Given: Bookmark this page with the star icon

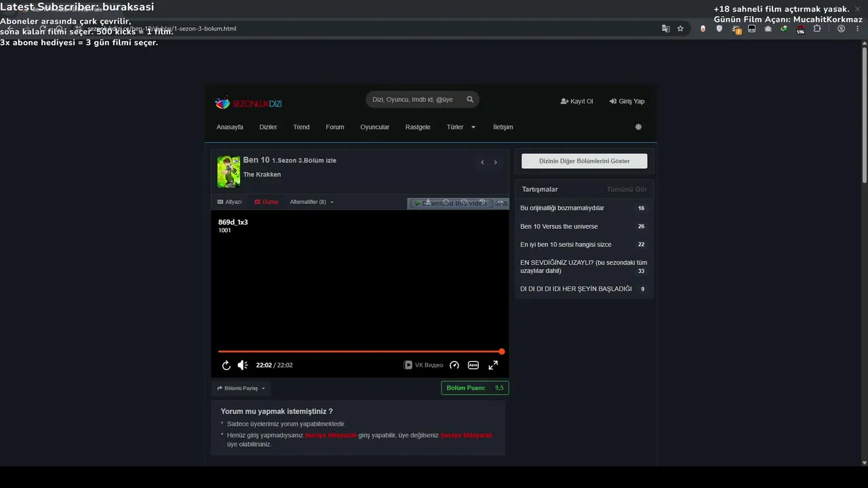Looking at the screenshot, I should pyautogui.click(x=680, y=28).
